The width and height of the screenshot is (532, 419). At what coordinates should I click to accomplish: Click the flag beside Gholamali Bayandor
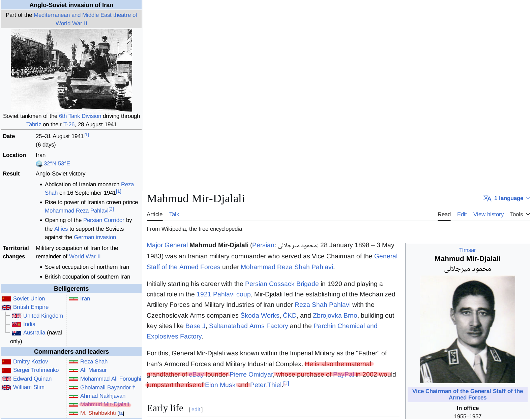pyautogui.click(x=73, y=388)
